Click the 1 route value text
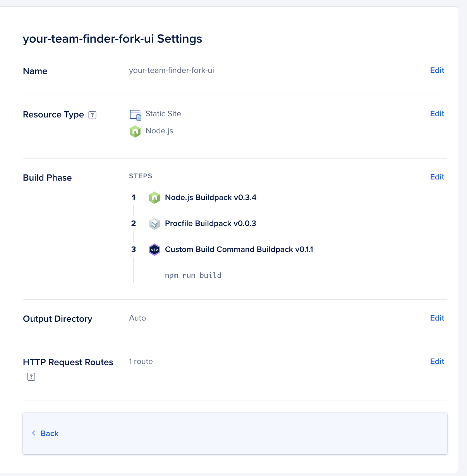The width and height of the screenshot is (467, 476). (141, 362)
